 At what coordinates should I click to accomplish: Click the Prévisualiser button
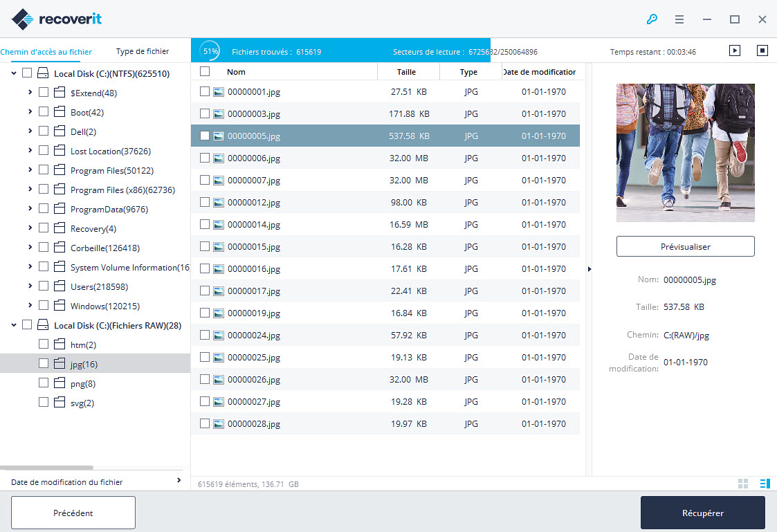(686, 246)
